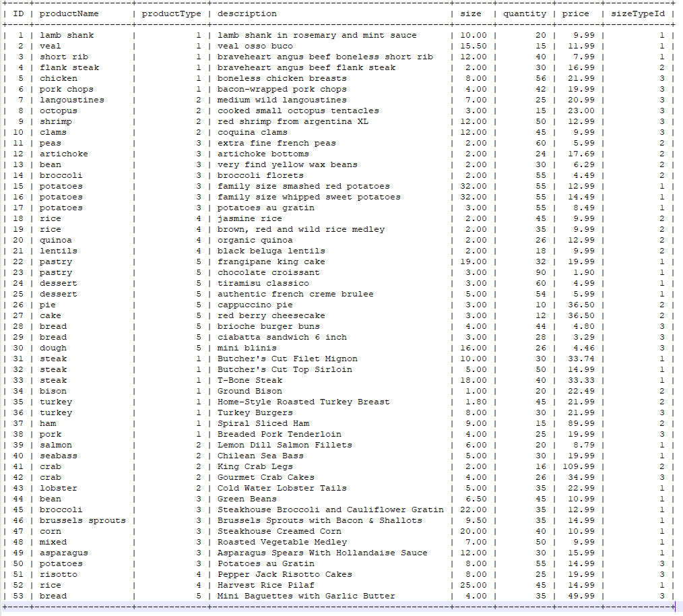
Task: Click 'authentic french creme brulee'
Action: [295, 295]
